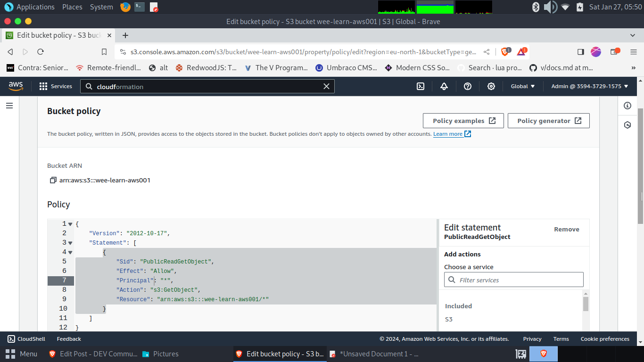Bookmark this page in Brave
Image resolution: width=644 pixels, height=362 pixels.
click(x=104, y=52)
